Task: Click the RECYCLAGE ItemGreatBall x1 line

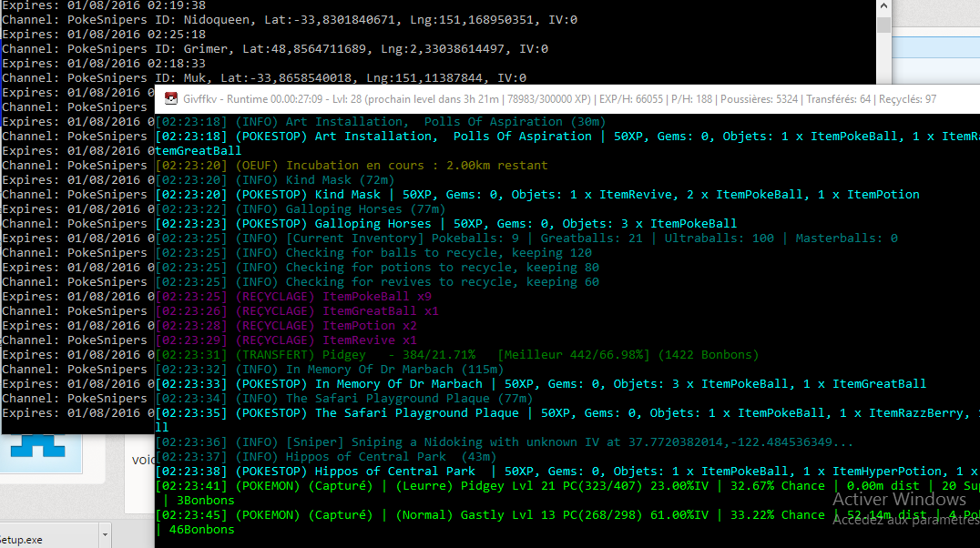Action: pyautogui.click(x=298, y=311)
